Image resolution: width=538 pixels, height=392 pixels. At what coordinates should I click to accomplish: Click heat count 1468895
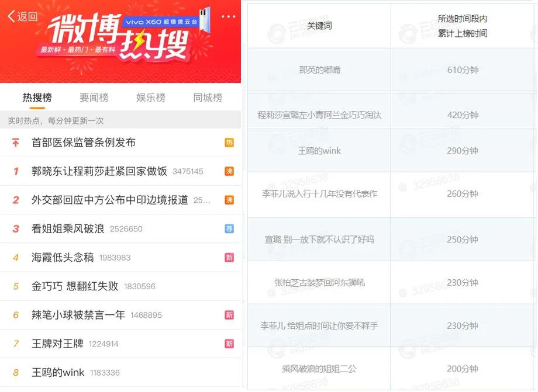click(x=146, y=315)
